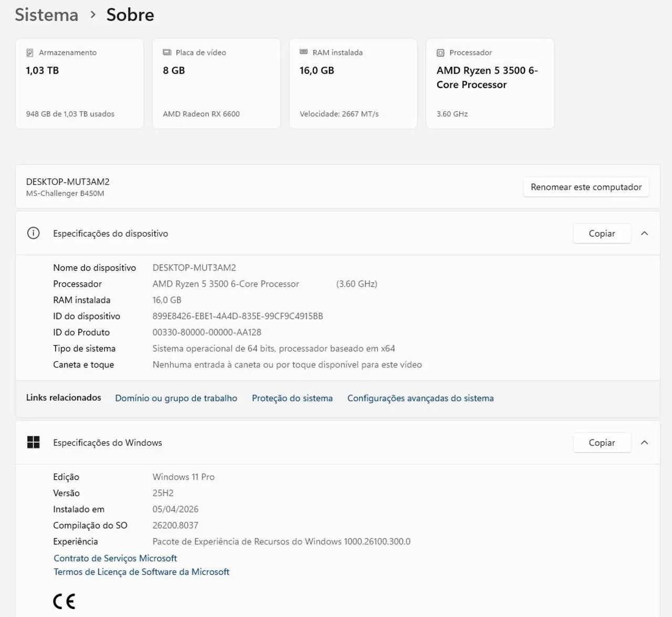Image resolution: width=672 pixels, height=617 pixels.
Task: Click the CE certification mark
Action: pos(64,601)
